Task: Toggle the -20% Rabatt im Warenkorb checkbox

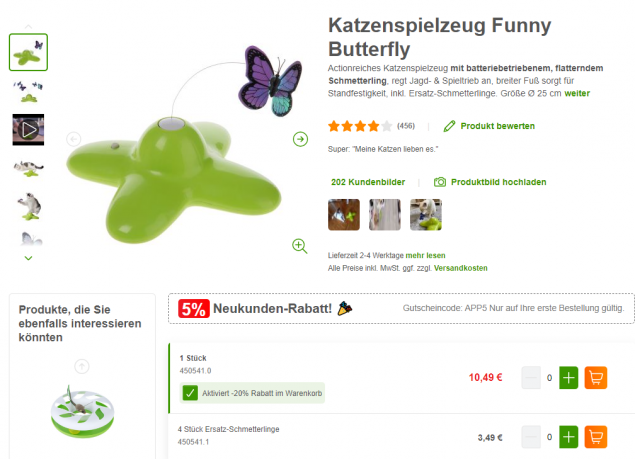Action: coord(190,393)
